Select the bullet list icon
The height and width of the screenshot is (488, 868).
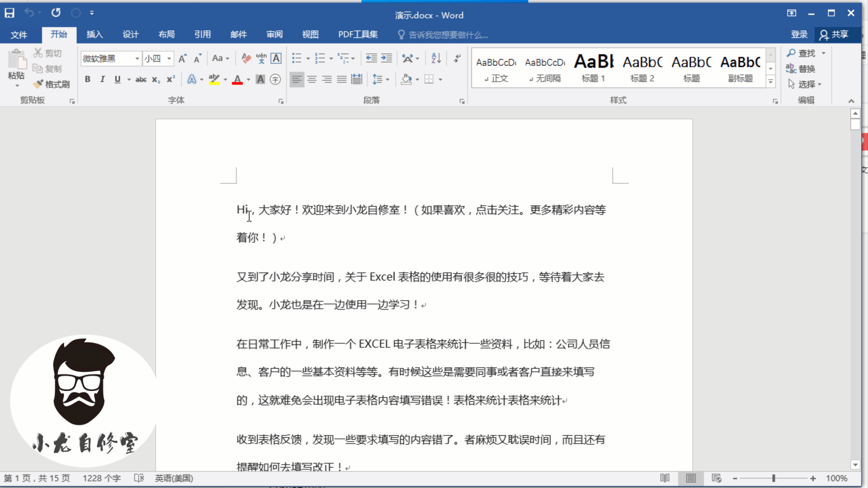[x=297, y=58]
